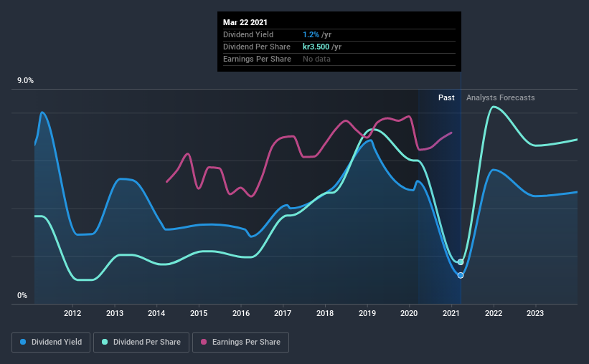Click the teal Dividend Per Share legend dot
The width and height of the screenshot is (589, 364).
point(105,343)
